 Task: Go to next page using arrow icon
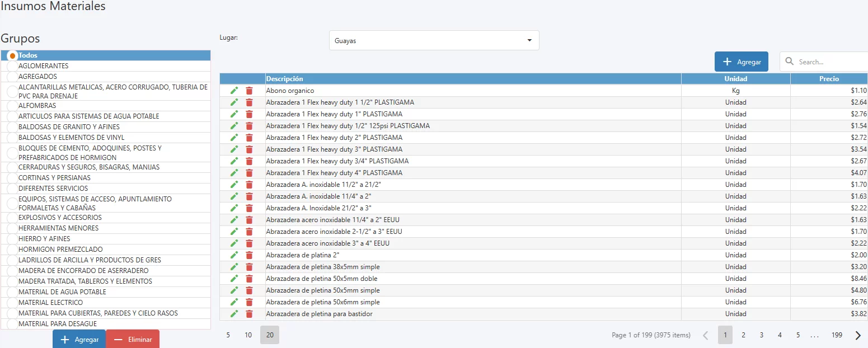(x=858, y=335)
